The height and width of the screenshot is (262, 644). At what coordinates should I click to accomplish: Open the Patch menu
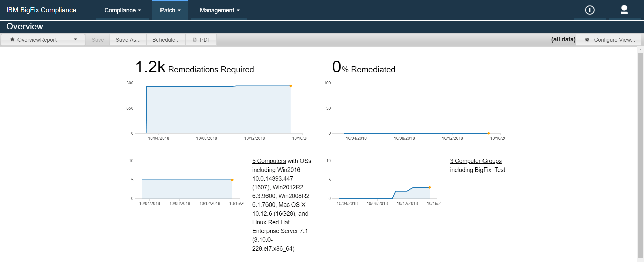click(170, 10)
